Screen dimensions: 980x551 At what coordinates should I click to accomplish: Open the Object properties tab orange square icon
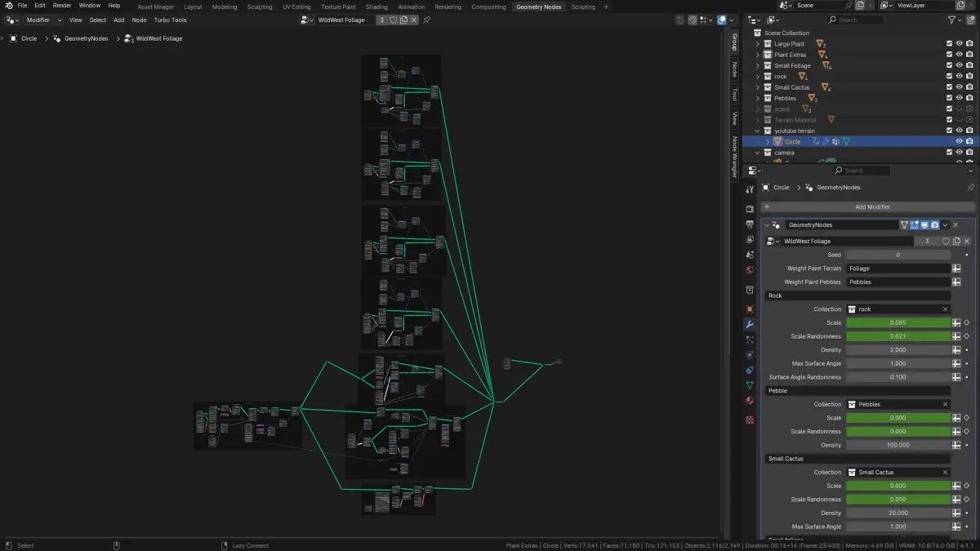750,309
